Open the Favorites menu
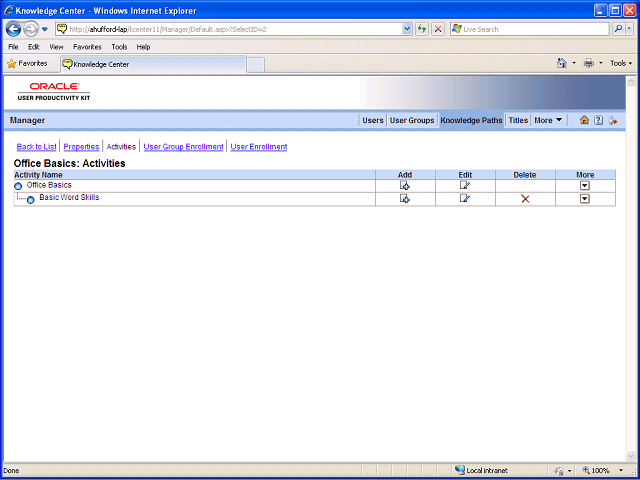 pyautogui.click(x=87, y=47)
